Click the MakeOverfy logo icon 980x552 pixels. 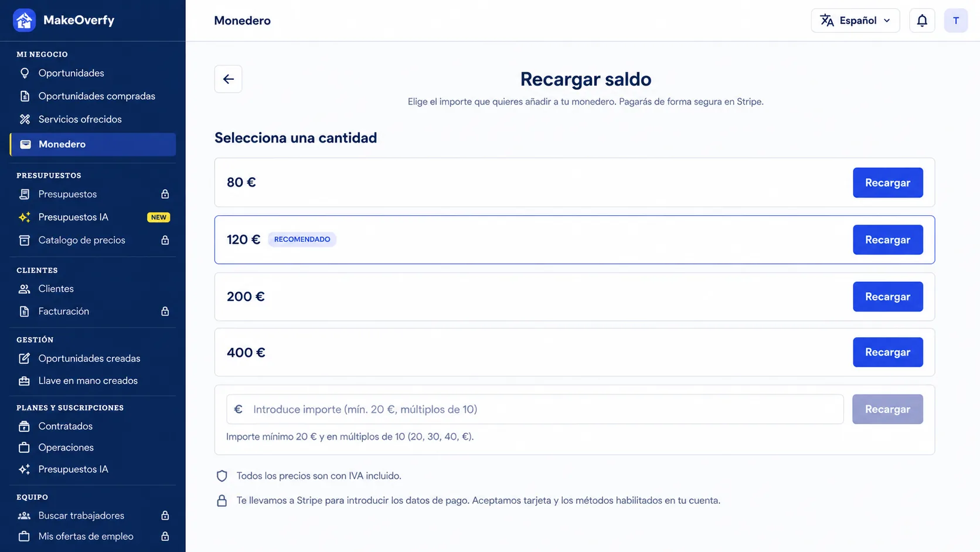click(x=24, y=21)
